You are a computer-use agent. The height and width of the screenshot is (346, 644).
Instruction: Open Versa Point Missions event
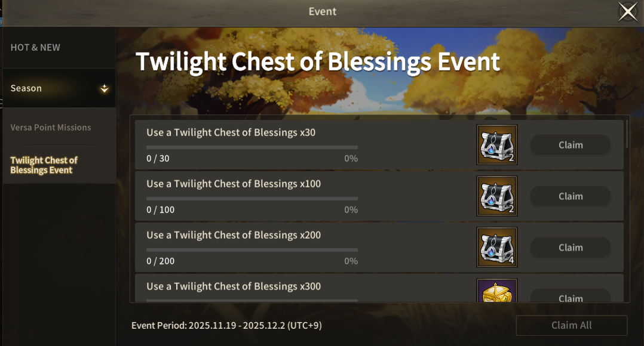tap(51, 128)
